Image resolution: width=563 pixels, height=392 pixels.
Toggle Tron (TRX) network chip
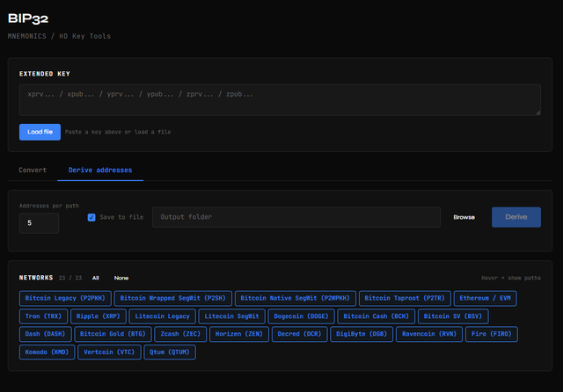[x=43, y=316]
